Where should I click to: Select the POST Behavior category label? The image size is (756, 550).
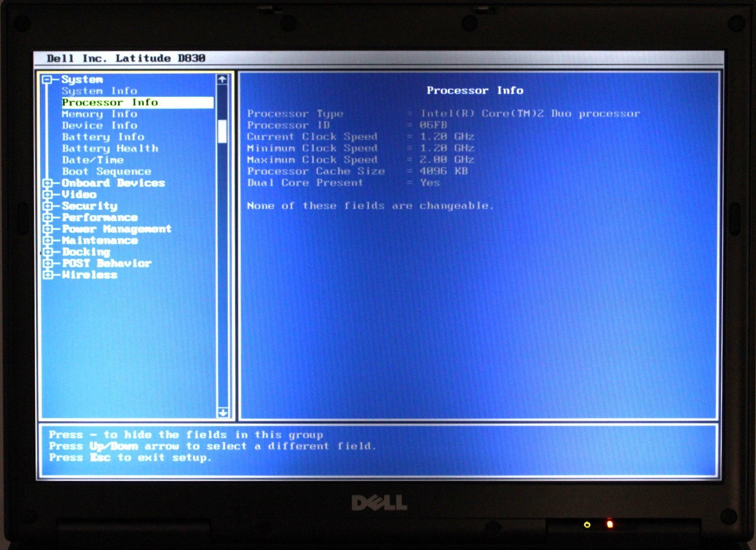[106, 264]
